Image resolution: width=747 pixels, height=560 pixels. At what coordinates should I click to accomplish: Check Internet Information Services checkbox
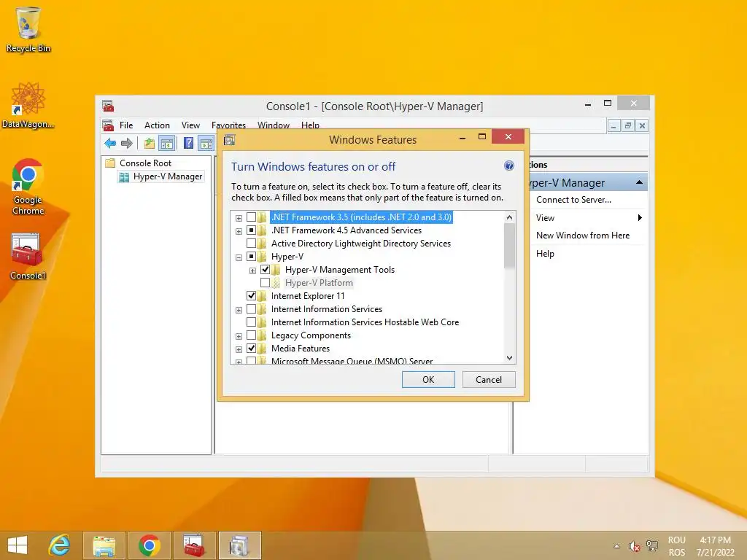click(x=251, y=309)
